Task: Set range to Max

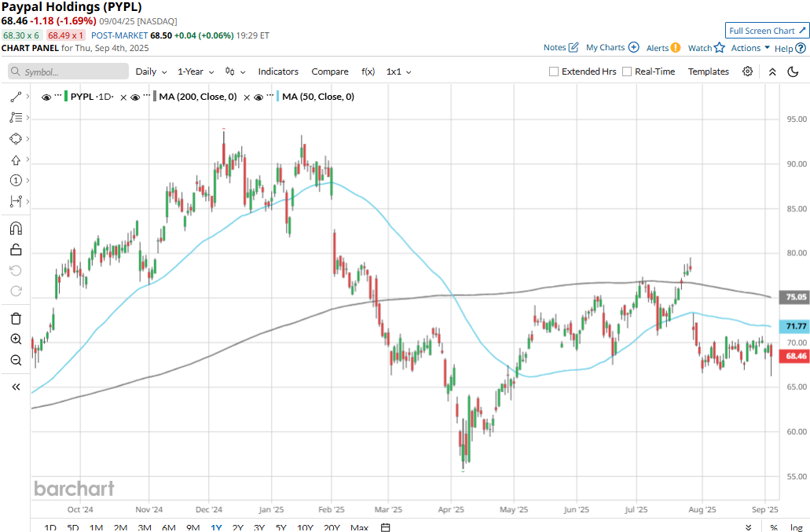Action: click(359, 527)
